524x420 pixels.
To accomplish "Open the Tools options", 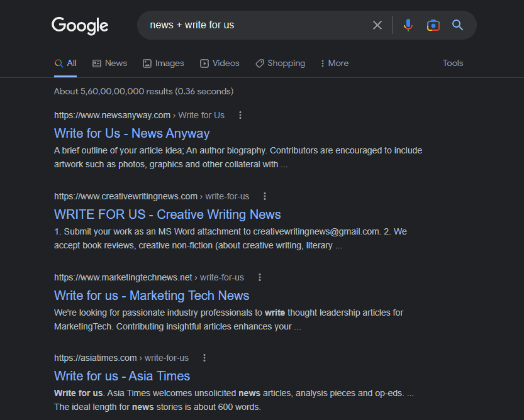I will pyautogui.click(x=453, y=63).
